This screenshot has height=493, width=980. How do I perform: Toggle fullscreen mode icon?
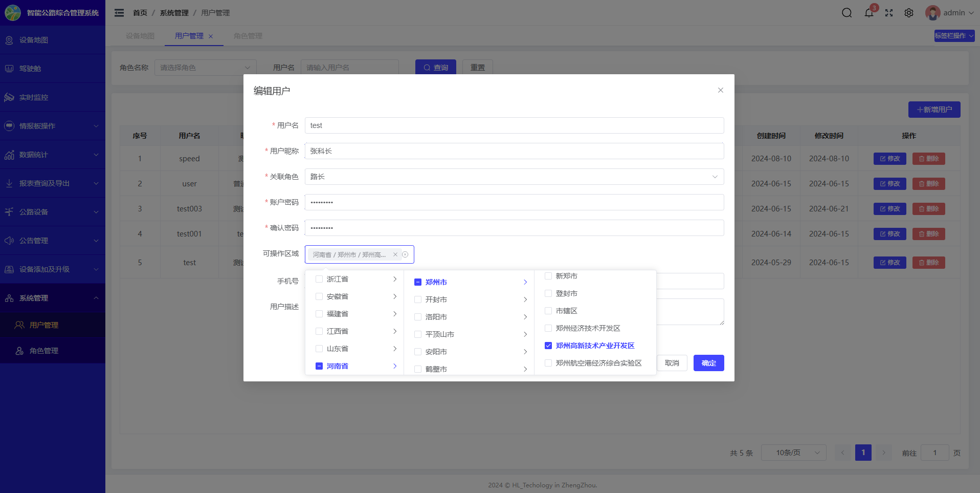(x=889, y=13)
